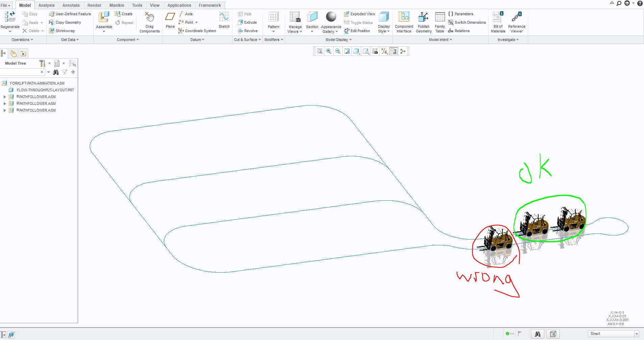Click the Zoom In icon in graphics toolbar
644x340 pixels.
click(x=328, y=51)
